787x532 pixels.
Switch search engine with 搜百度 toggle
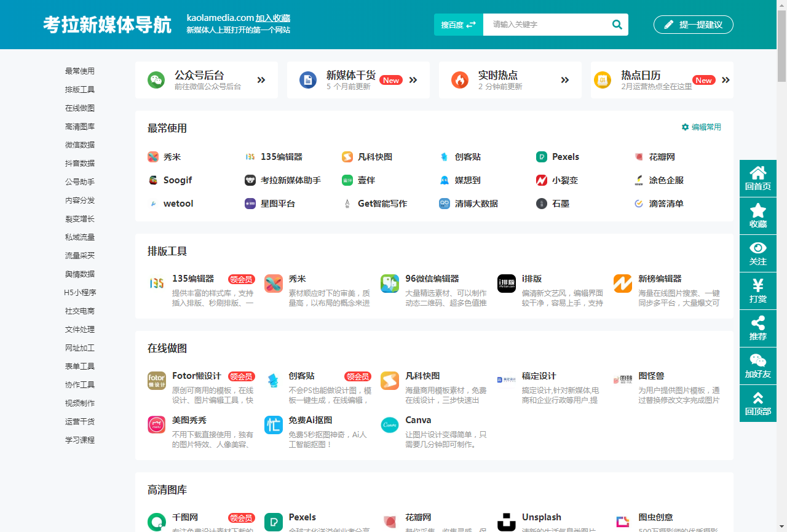(x=459, y=25)
